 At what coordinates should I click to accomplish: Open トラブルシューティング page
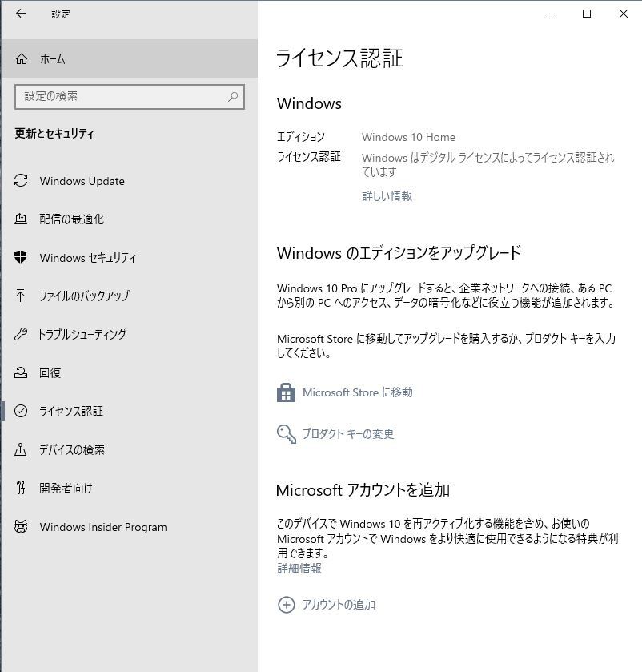[129, 334]
